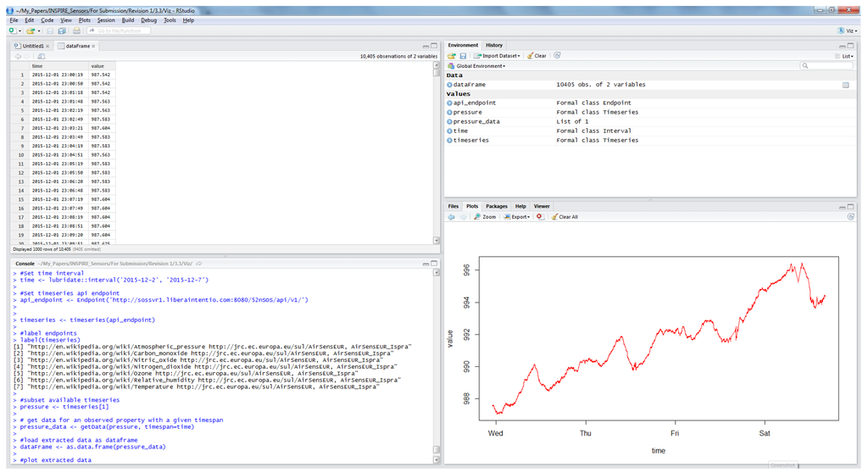The image size is (868, 473).
Task: Open the Session menu
Action: point(106,19)
